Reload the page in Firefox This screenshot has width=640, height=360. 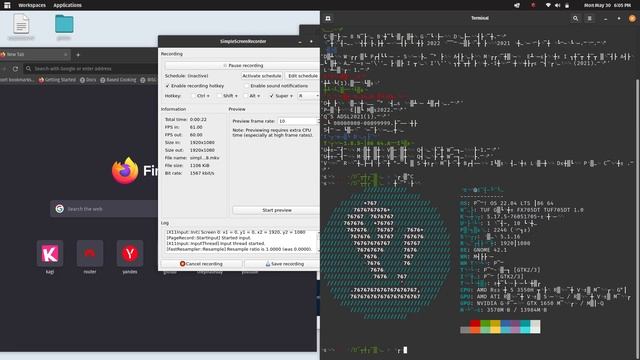(x=15, y=69)
